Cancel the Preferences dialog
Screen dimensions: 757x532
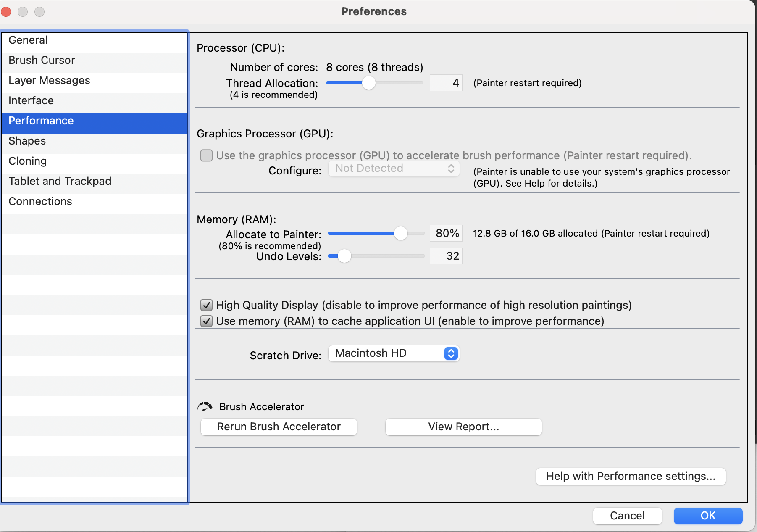tap(627, 516)
